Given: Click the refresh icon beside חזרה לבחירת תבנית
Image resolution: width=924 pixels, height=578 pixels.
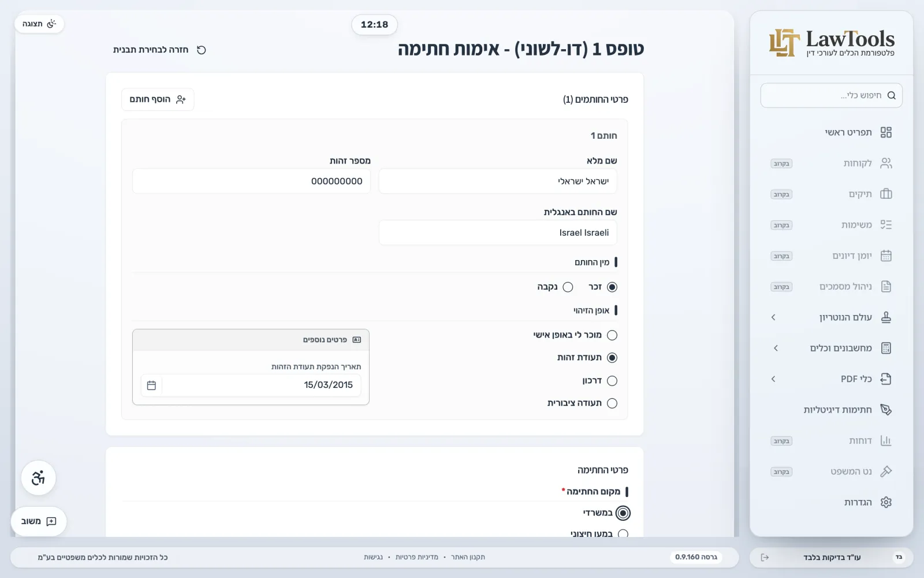Looking at the screenshot, I should click(201, 50).
